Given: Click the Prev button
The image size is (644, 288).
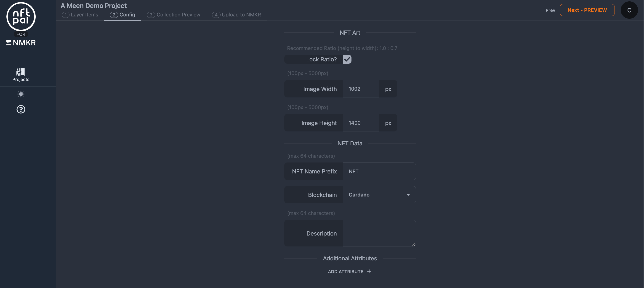Looking at the screenshot, I should pyautogui.click(x=550, y=10).
